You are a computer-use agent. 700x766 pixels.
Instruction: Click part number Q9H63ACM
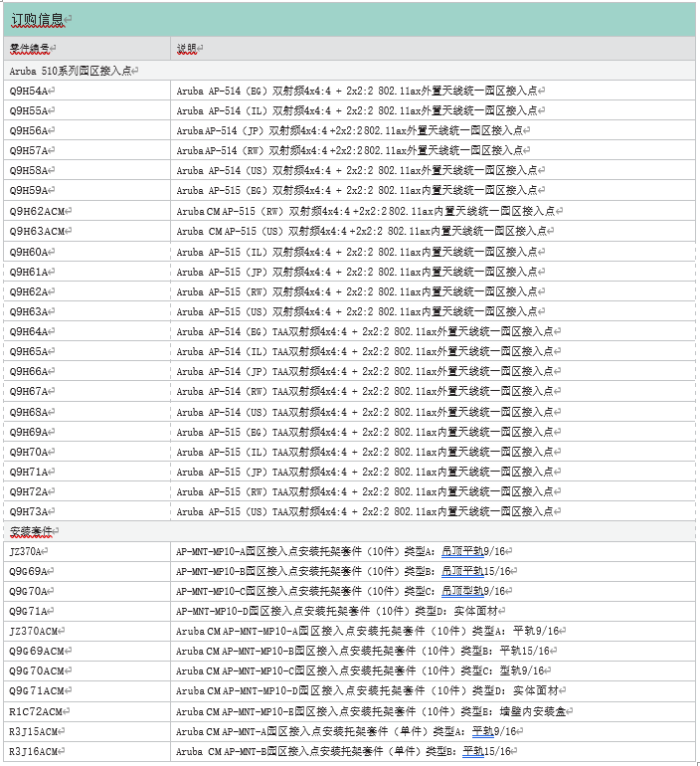pyautogui.click(x=37, y=231)
